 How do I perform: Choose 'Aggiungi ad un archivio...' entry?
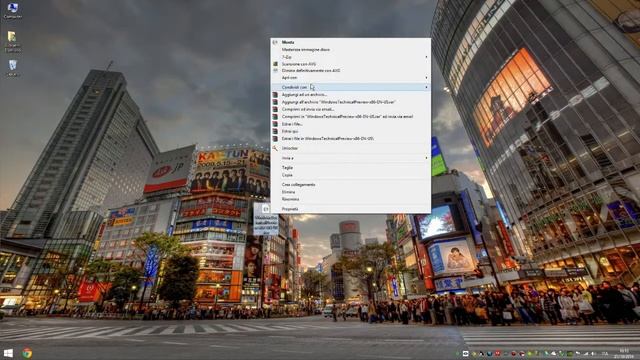(351, 95)
